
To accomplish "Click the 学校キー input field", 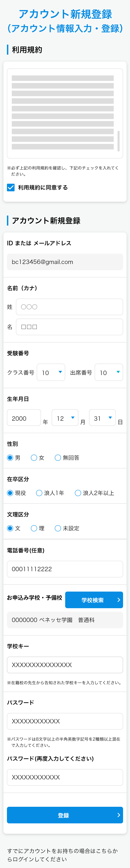I will point(65,665).
